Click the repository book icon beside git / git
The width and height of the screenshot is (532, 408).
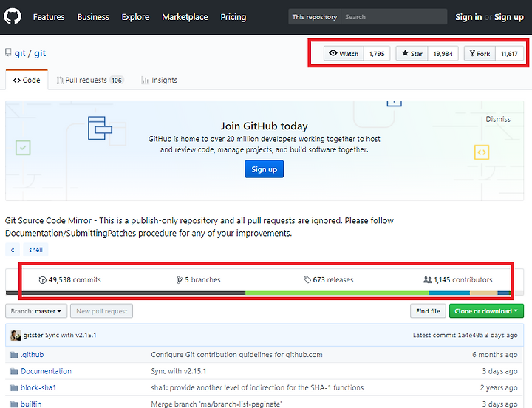pyautogui.click(x=8, y=52)
